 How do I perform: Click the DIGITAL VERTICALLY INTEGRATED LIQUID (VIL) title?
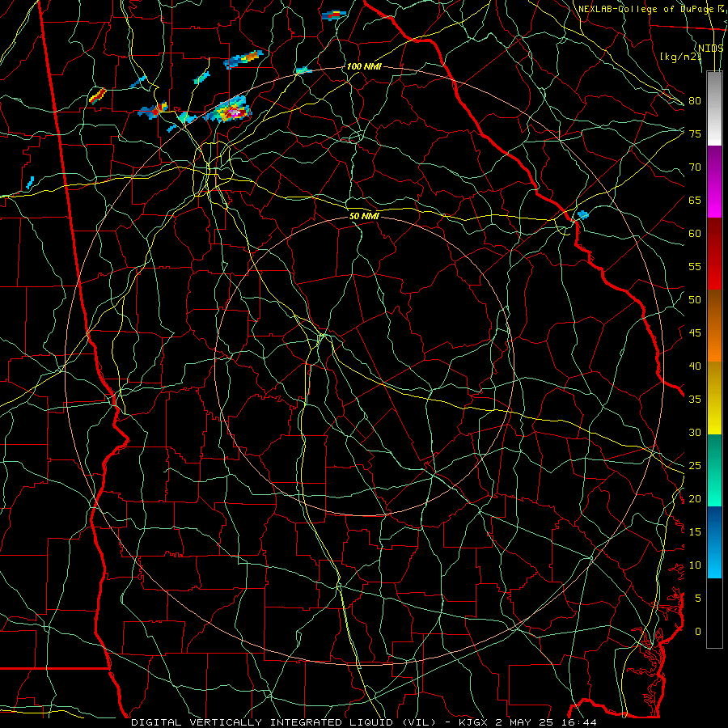point(284,722)
